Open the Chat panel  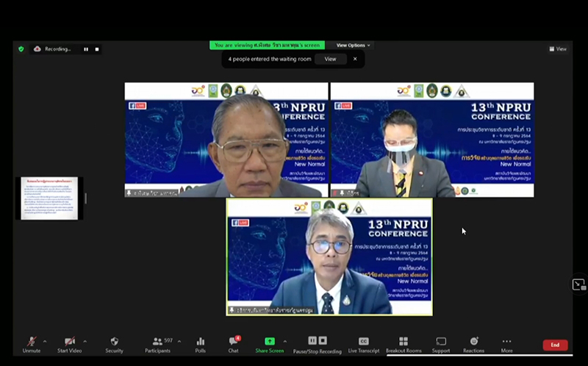tap(233, 345)
